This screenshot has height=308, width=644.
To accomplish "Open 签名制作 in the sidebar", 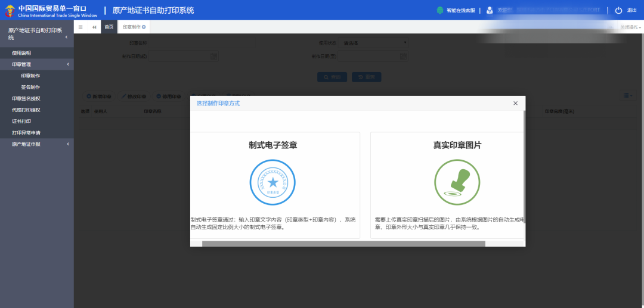I will click(30, 87).
